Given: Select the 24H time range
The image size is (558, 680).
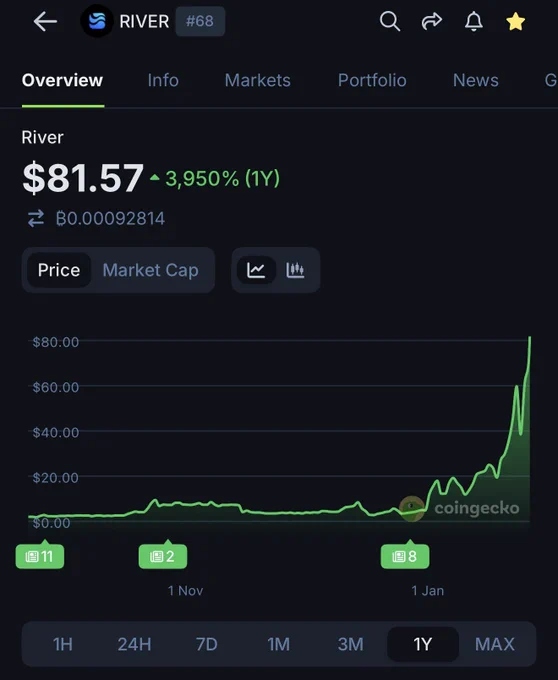Looking at the screenshot, I should (x=134, y=644).
